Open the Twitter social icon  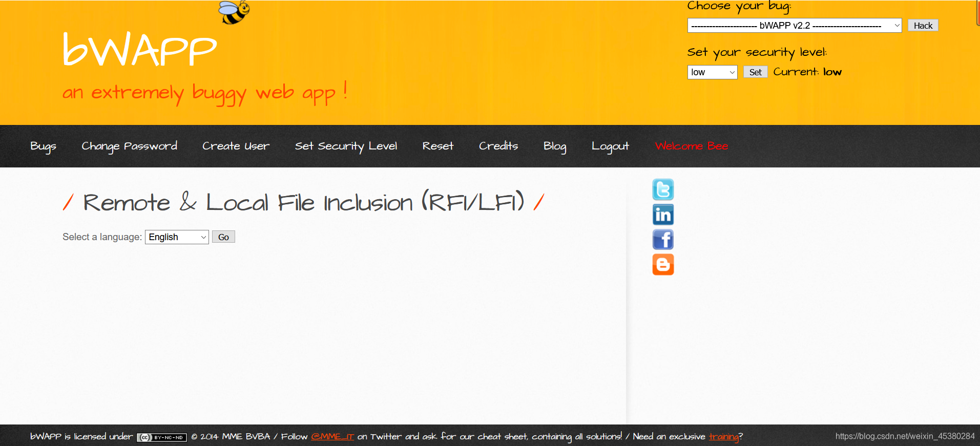click(x=663, y=189)
